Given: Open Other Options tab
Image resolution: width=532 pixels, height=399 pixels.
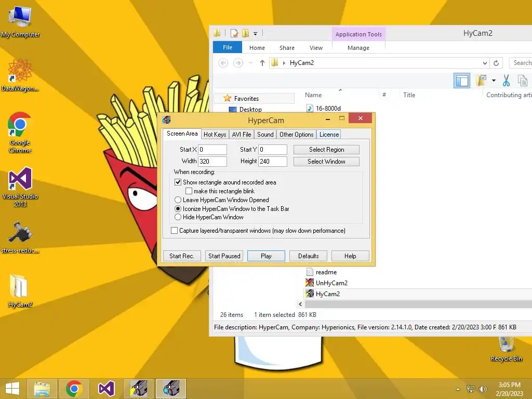Looking at the screenshot, I should pyautogui.click(x=296, y=135).
